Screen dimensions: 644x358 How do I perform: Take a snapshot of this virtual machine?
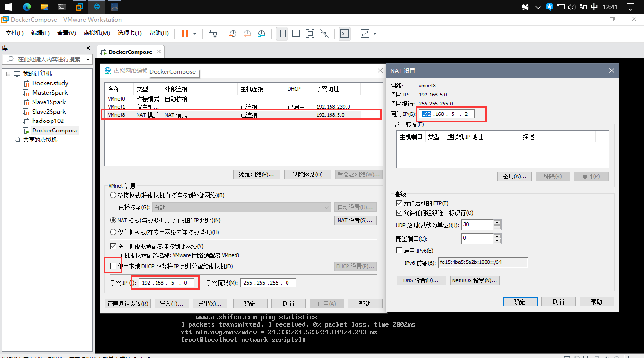pos(233,34)
